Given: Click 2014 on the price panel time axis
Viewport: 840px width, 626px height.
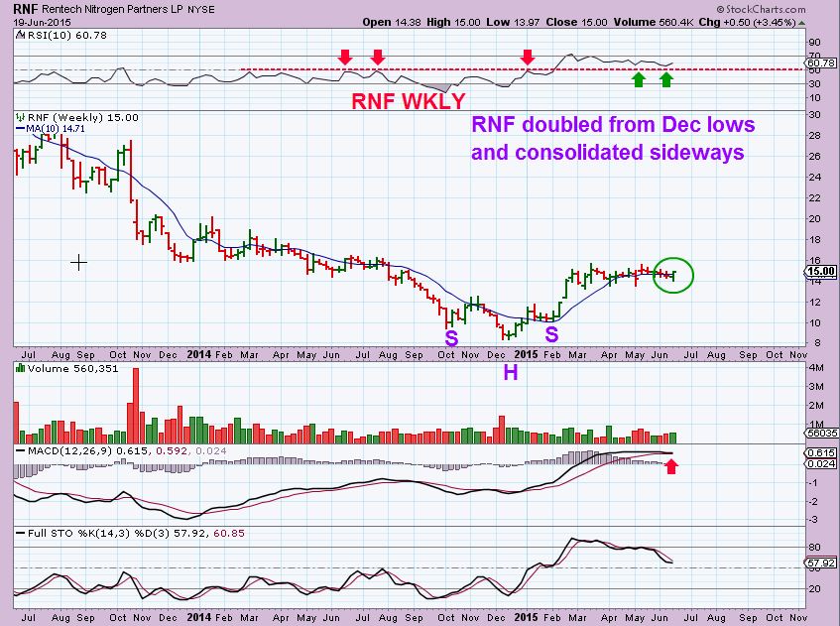Looking at the screenshot, I should [198, 354].
